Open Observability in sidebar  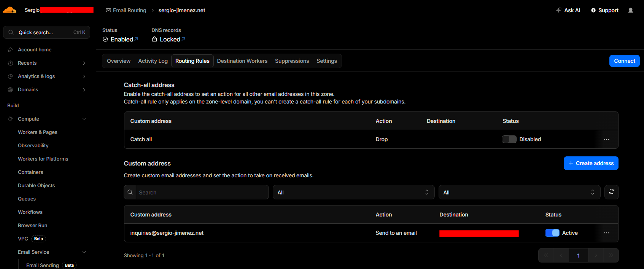pyautogui.click(x=33, y=146)
